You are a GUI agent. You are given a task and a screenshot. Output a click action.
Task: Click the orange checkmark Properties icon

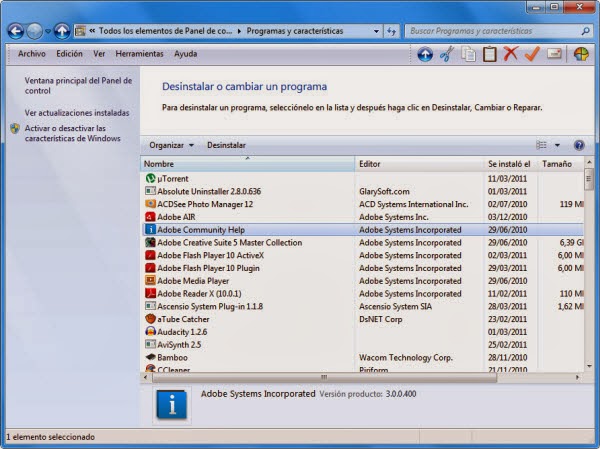pyautogui.click(x=532, y=54)
